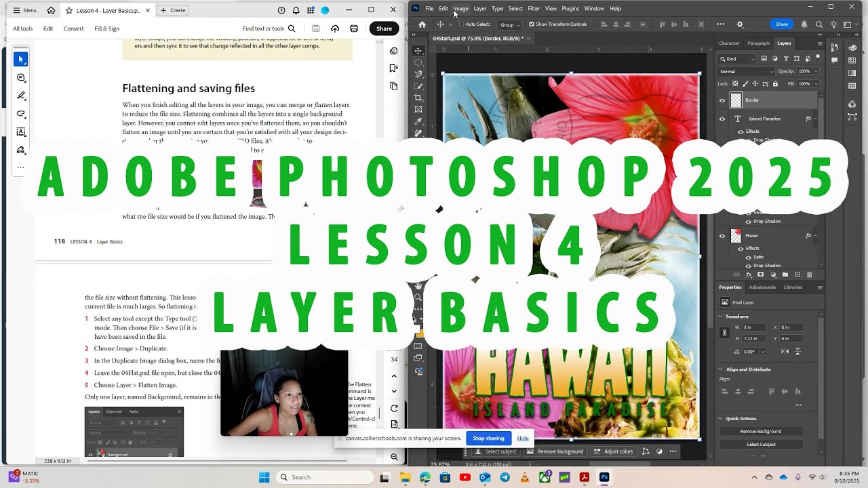This screenshot has height=488, width=868.
Task: Hide the Border layer
Action: pos(722,100)
